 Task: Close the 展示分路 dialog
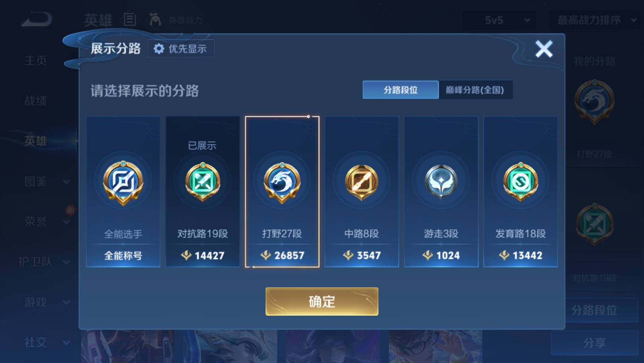[544, 49]
